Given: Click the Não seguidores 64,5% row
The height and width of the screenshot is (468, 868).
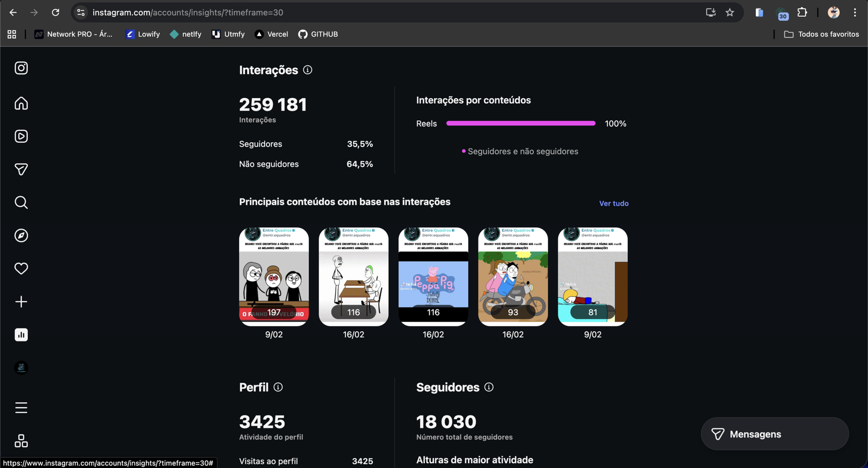Looking at the screenshot, I should coord(306,164).
